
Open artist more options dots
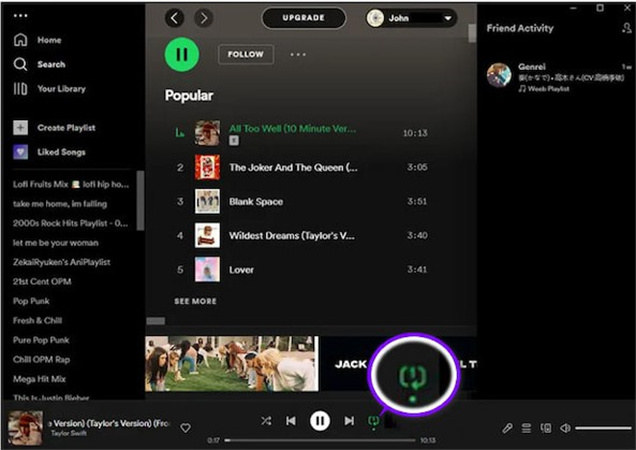(x=298, y=54)
